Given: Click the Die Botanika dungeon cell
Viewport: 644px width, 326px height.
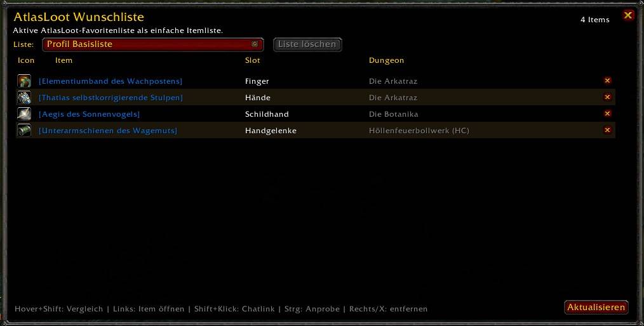Looking at the screenshot, I should pos(394,114).
